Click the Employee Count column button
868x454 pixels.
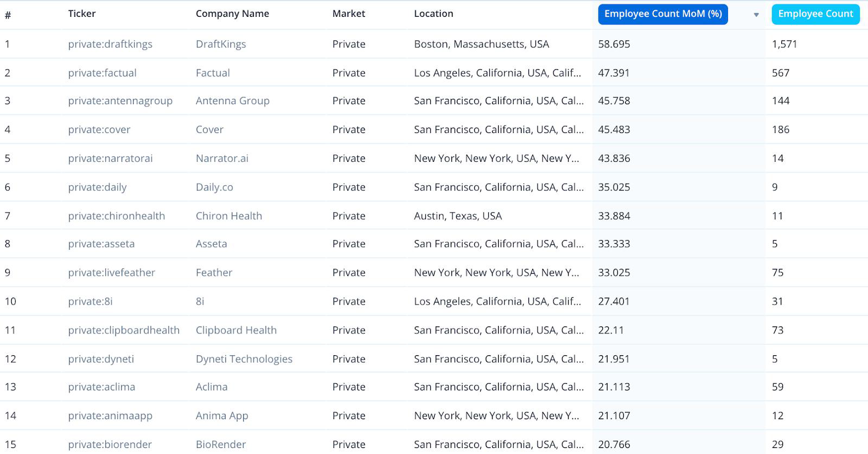815,14
